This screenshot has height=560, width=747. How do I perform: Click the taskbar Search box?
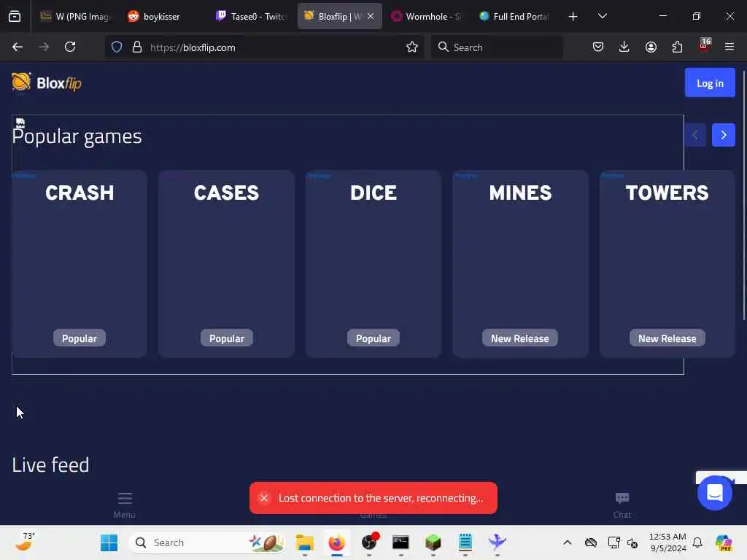click(208, 542)
